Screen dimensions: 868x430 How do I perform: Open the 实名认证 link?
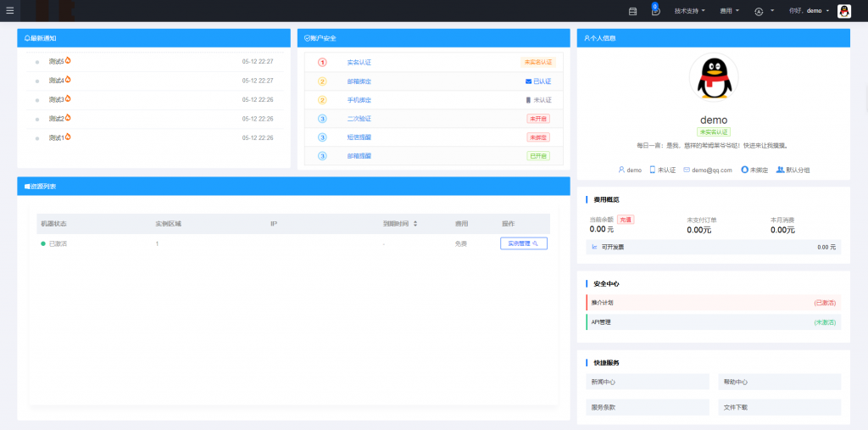coord(359,63)
